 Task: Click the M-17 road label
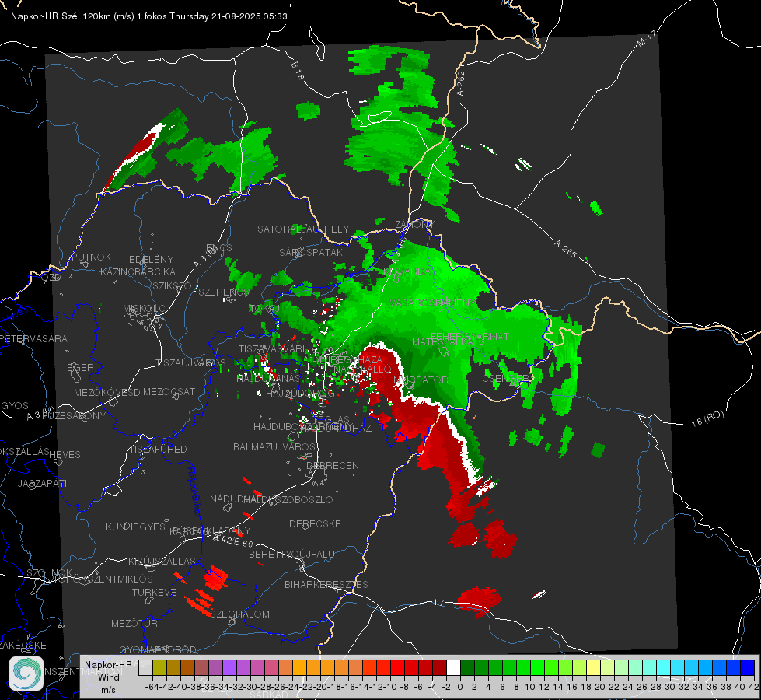click(646, 38)
